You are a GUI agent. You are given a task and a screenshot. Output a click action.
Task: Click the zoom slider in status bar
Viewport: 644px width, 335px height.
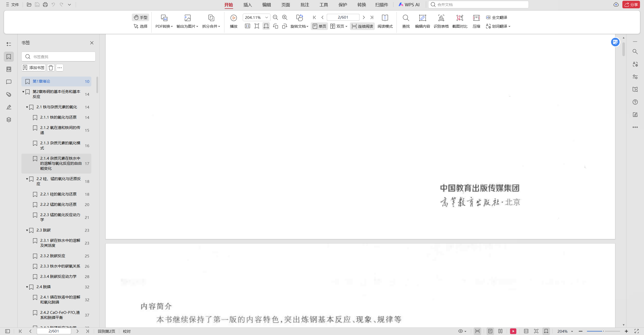coord(603,331)
